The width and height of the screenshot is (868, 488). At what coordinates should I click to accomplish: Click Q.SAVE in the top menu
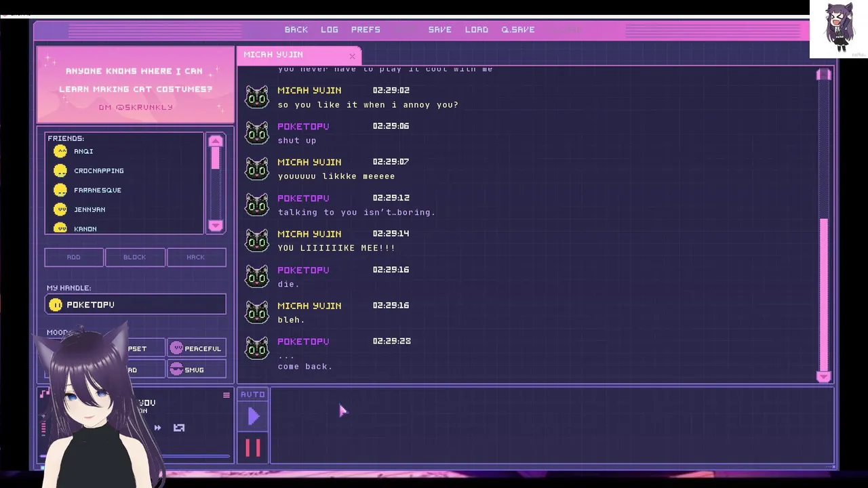[x=518, y=30]
